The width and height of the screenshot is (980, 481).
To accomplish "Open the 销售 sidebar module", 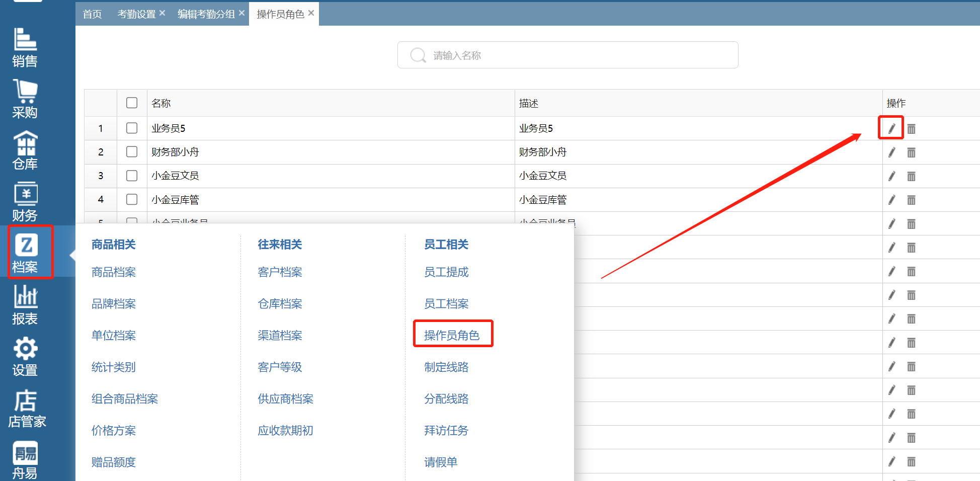I will click(x=25, y=47).
